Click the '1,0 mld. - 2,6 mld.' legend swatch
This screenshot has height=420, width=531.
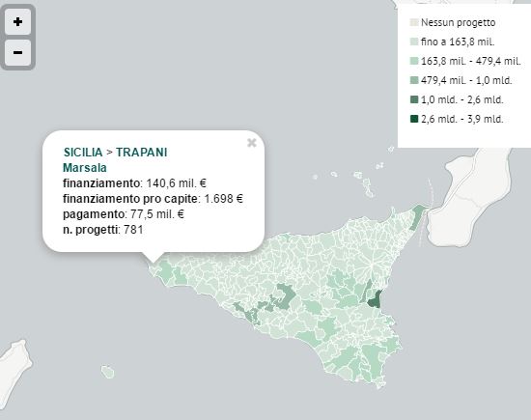tap(414, 99)
